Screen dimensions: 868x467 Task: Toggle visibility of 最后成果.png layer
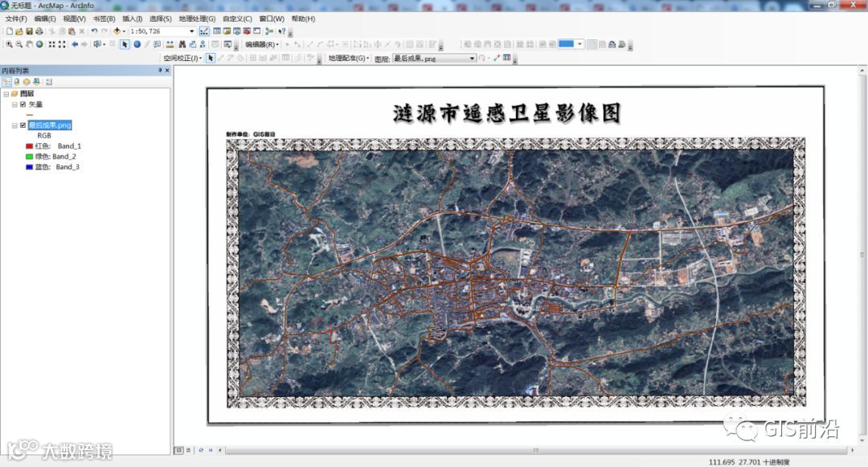pyautogui.click(x=23, y=125)
